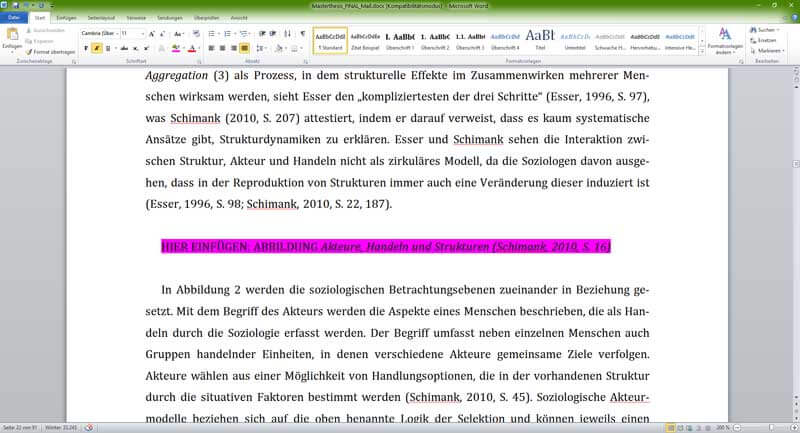The width and height of the screenshot is (800, 433).
Task: Click the numbered list icon
Action: tap(228, 34)
